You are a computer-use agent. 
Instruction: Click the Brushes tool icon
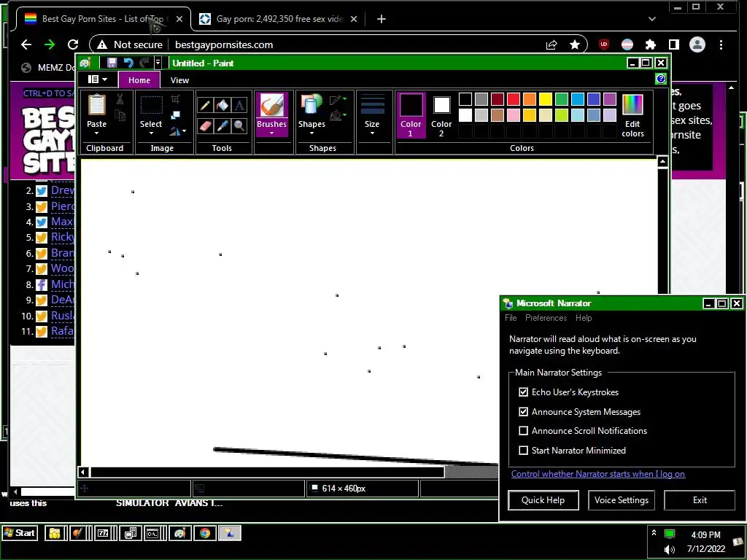(x=271, y=105)
